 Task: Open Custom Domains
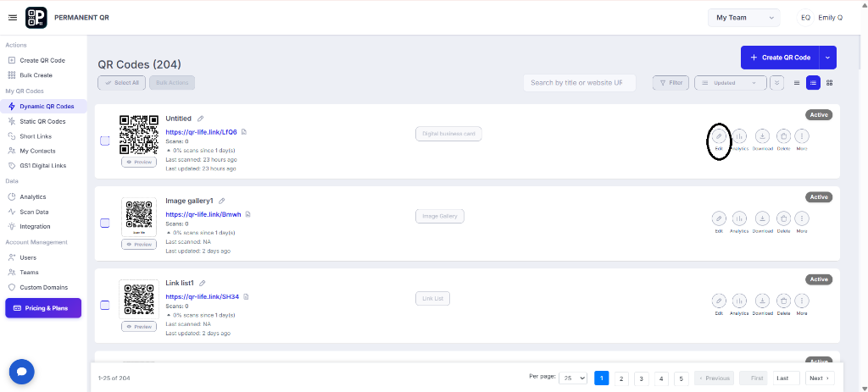point(44,288)
